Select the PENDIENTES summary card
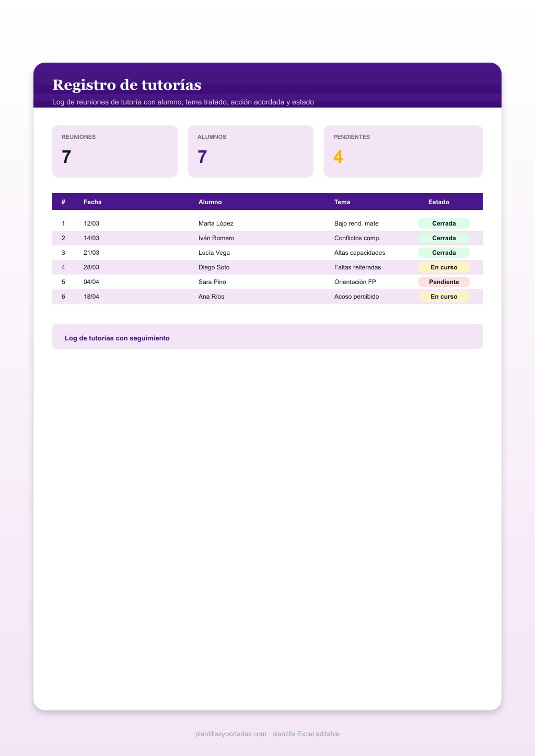Image resolution: width=535 pixels, height=756 pixels. pyautogui.click(x=403, y=151)
